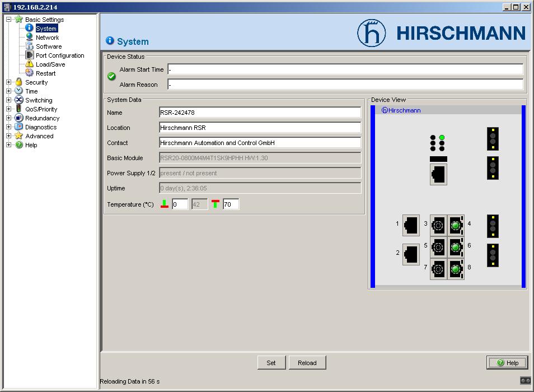Expand the Diagnostics tree node
The image size is (534, 392).
(x=8, y=127)
